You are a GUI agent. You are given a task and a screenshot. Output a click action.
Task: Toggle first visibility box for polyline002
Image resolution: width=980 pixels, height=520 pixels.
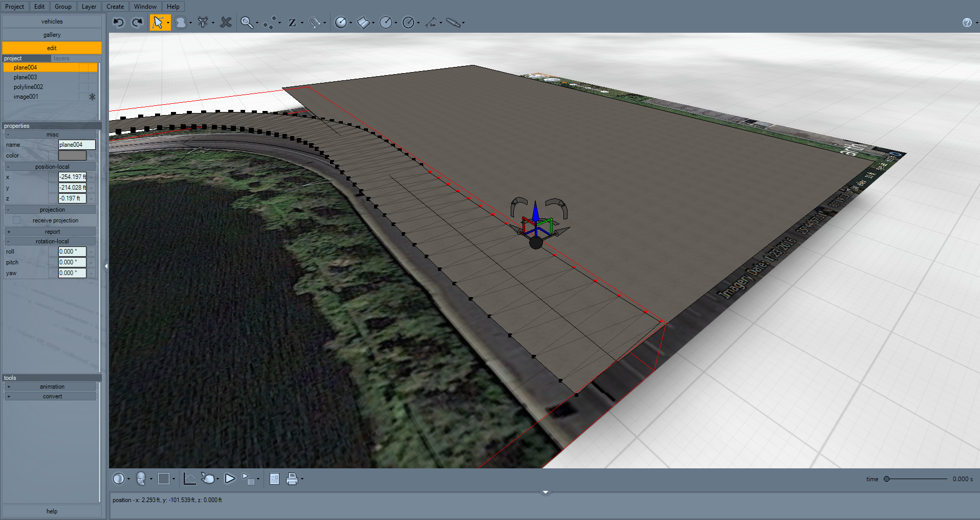coord(83,87)
